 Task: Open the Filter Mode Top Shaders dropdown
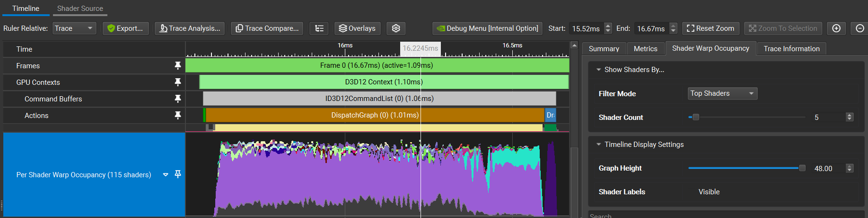click(x=722, y=93)
